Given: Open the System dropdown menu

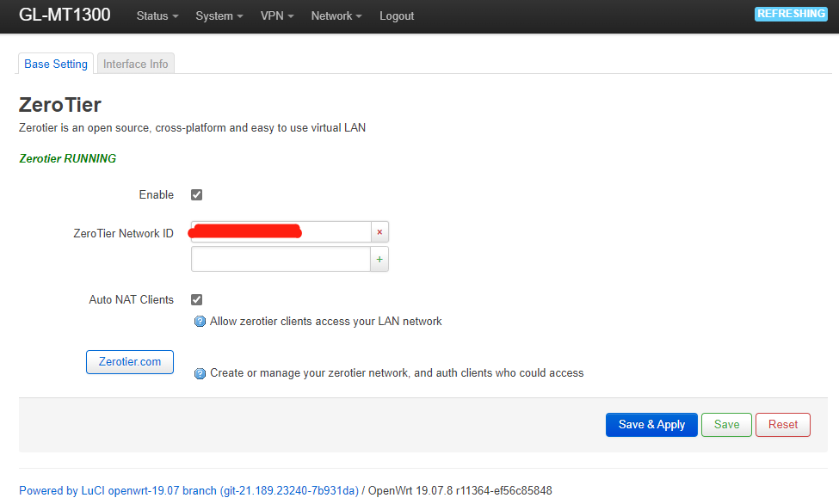Looking at the screenshot, I should point(219,16).
